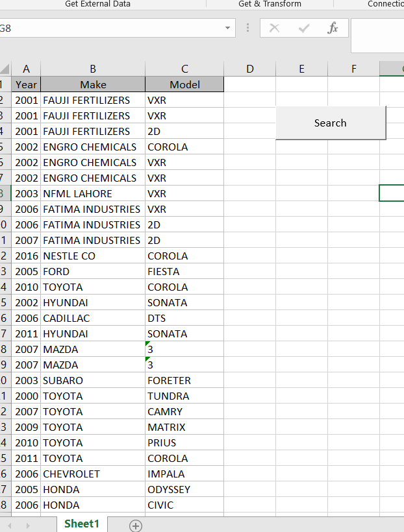
Task: Click the Enter checkmark icon in formula bar
Action: tap(304, 28)
